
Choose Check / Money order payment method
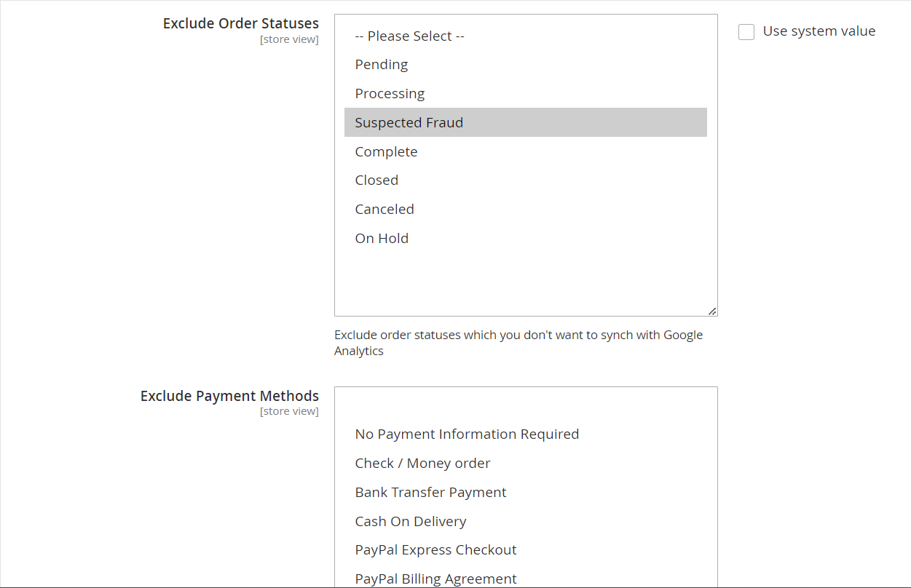pyautogui.click(x=422, y=464)
